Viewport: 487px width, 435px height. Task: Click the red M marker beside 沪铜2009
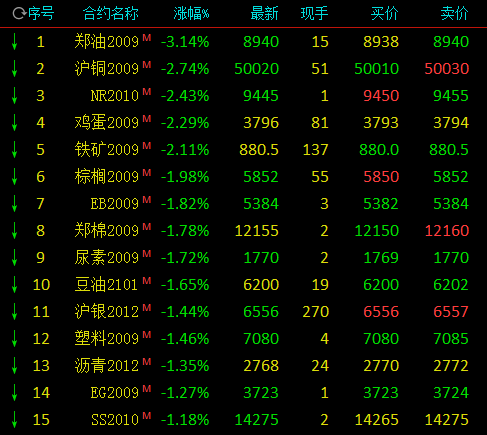coord(147,64)
